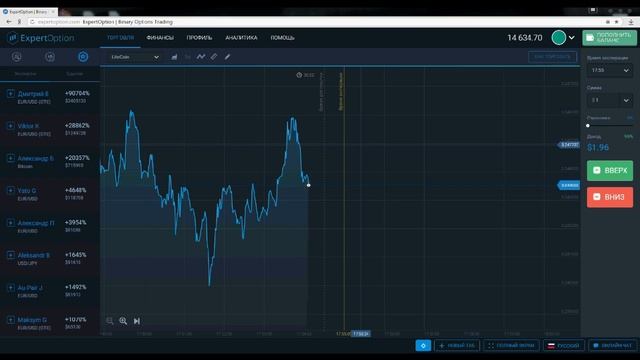Click the blue diamond icon in bottom bar
Screen dimensions: 640x360
click(x=423, y=345)
